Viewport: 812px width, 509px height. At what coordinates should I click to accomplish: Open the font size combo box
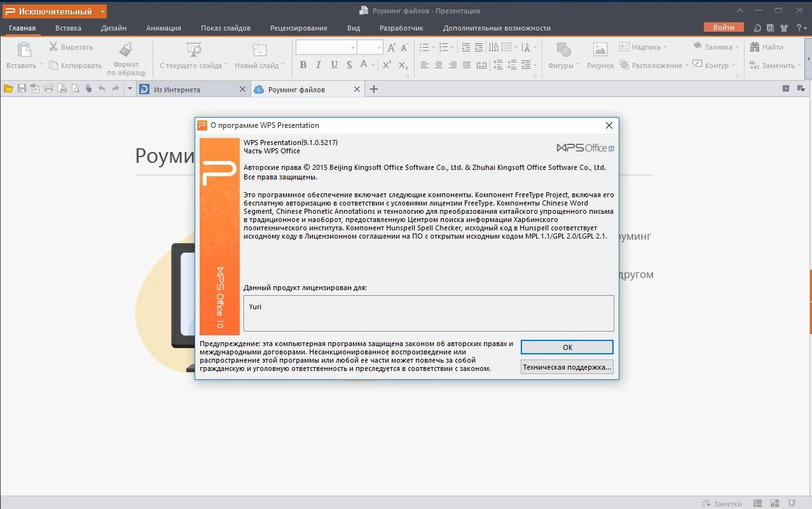369,47
